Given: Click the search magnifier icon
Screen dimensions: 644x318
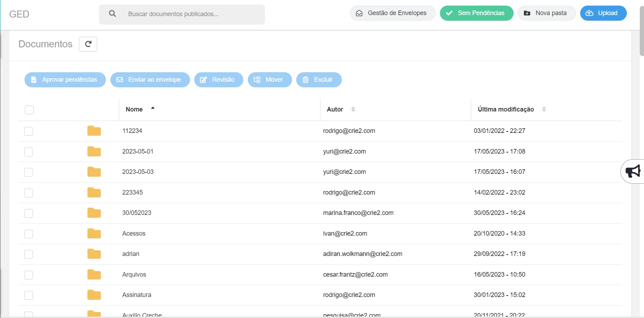Looking at the screenshot, I should [113, 14].
